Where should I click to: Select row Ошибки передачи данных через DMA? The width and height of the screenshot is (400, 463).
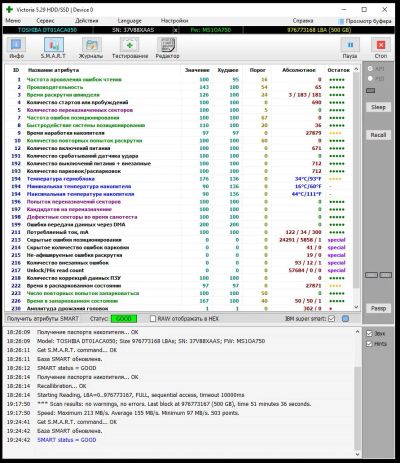(x=178, y=225)
